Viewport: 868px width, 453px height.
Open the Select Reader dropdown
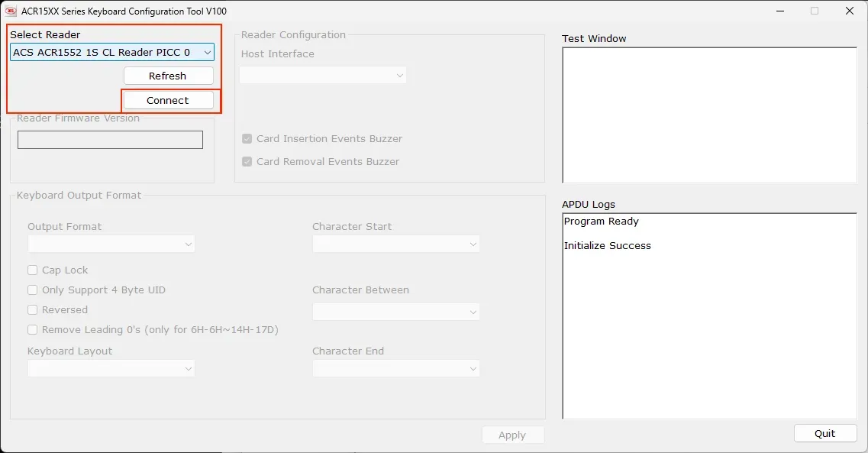pyautogui.click(x=112, y=52)
